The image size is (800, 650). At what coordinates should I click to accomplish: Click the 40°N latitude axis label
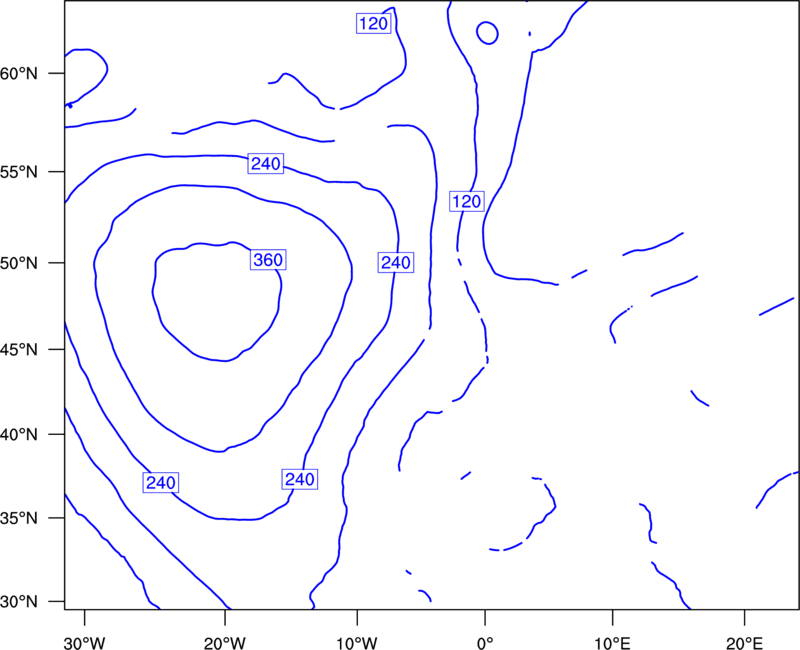19,435
